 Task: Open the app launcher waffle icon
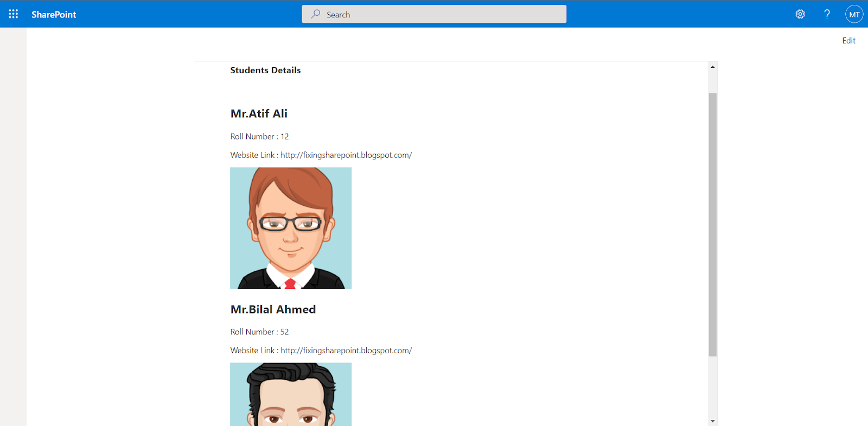click(14, 14)
